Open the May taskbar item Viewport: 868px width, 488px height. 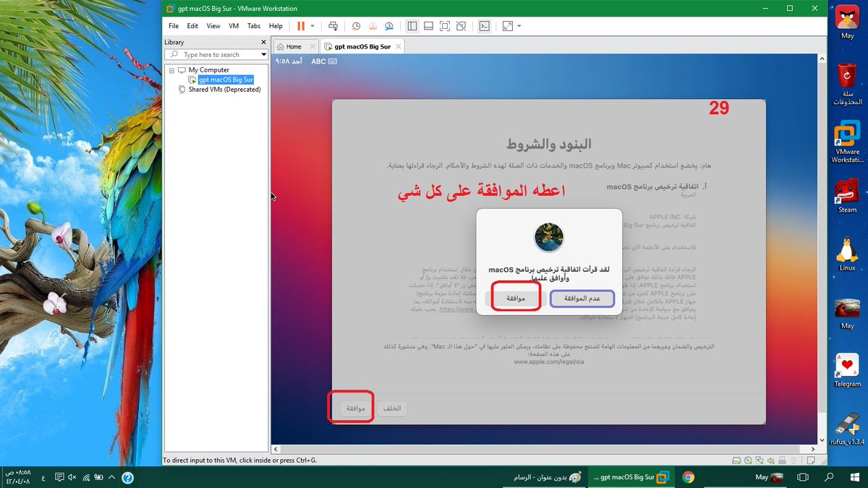click(769, 477)
